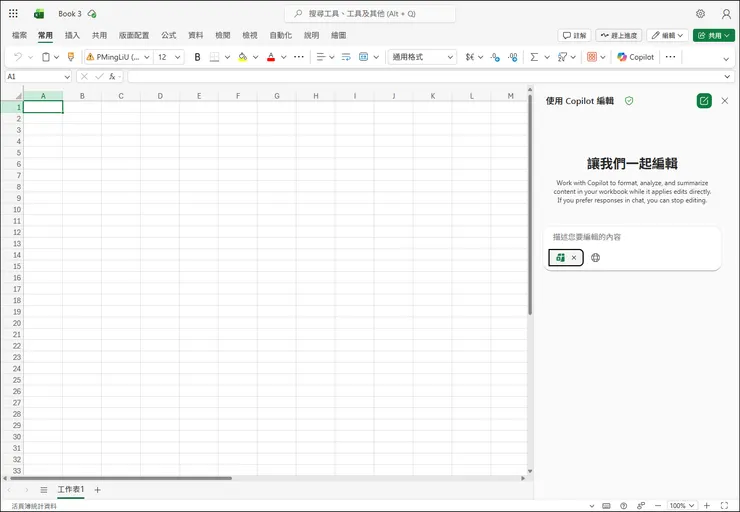Open Copilot from the ribbon
The image size is (740, 512).
click(x=636, y=57)
